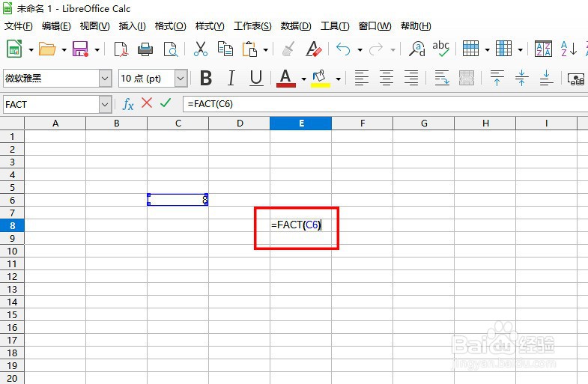588x384 pixels.
Task: Select column E header
Action: pyautogui.click(x=301, y=124)
